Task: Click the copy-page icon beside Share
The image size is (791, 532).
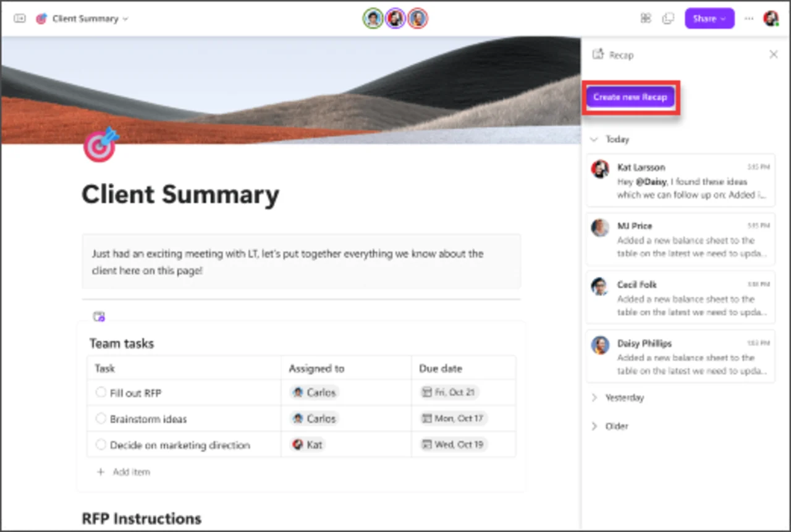Action: [667, 19]
